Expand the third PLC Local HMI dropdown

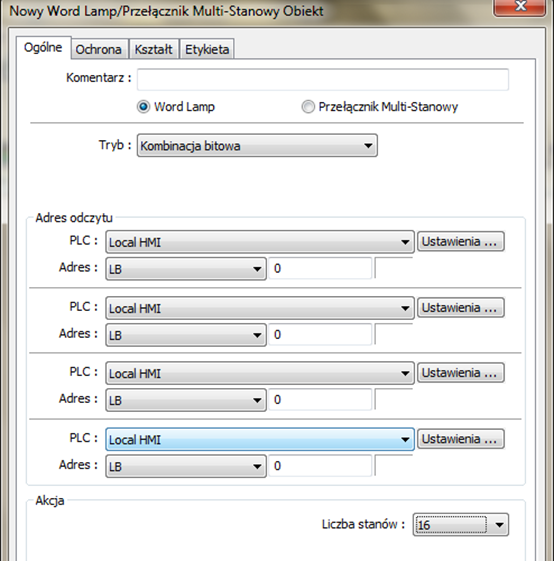pyautogui.click(x=260, y=373)
